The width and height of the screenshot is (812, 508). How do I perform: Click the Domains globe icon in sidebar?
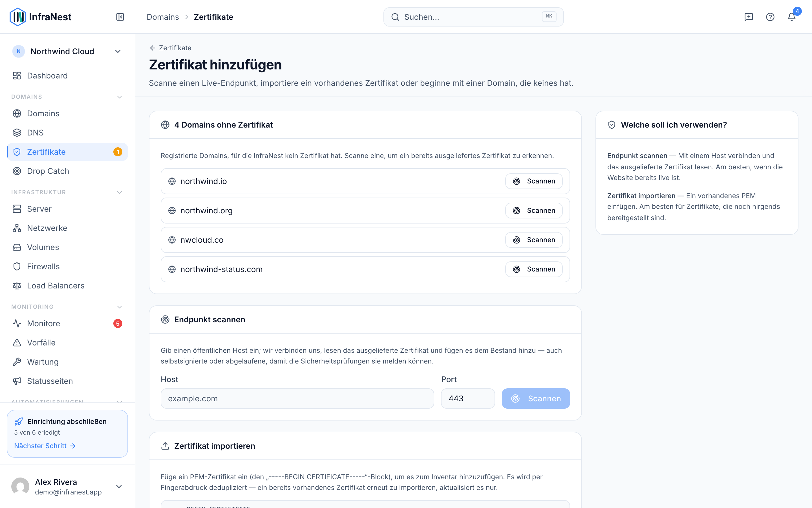click(17, 113)
